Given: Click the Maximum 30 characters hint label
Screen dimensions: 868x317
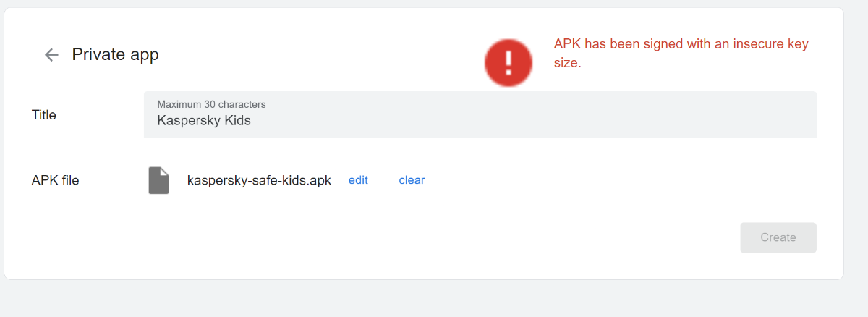Looking at the screenshot, I should pyautogui.click(x=211, y=104).
